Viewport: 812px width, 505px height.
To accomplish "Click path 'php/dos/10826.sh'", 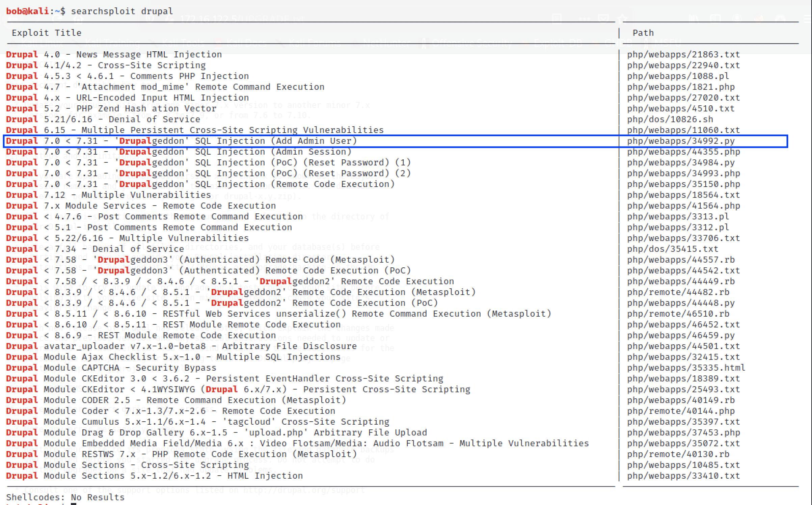I will [x=670, y=119].
